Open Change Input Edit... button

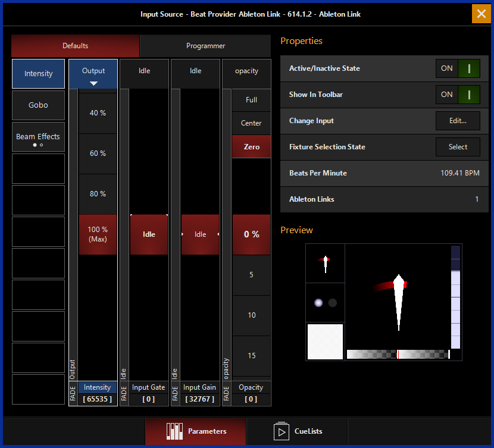458,121
